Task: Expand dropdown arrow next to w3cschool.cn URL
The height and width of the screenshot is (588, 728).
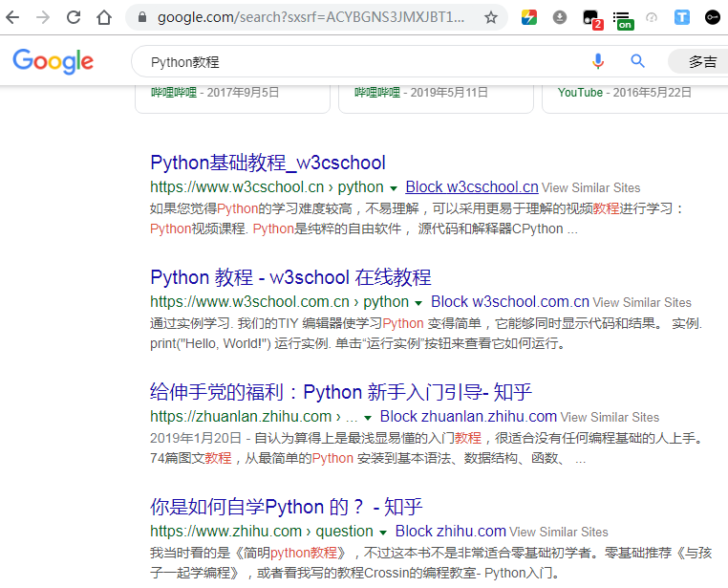Action: coord(394,188)
